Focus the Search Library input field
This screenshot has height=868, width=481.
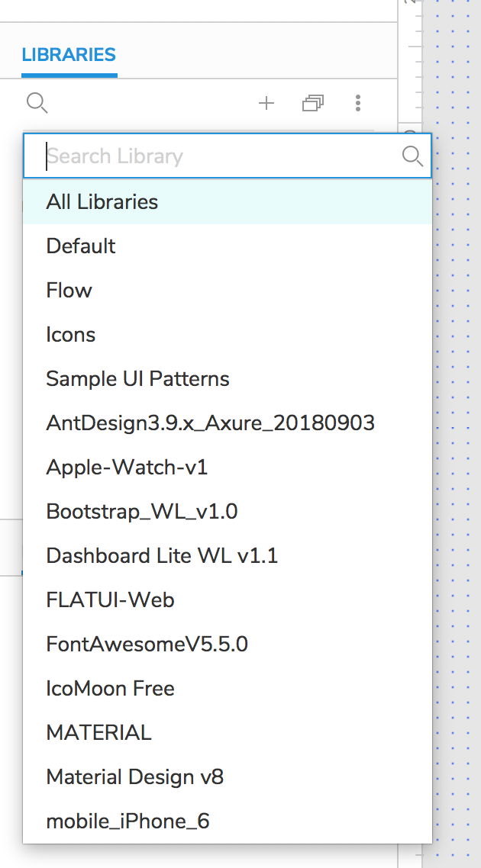click(x=228, y=156)
